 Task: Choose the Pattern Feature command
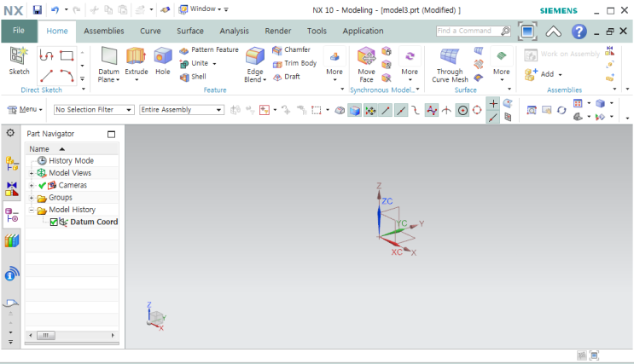(209, 49)
